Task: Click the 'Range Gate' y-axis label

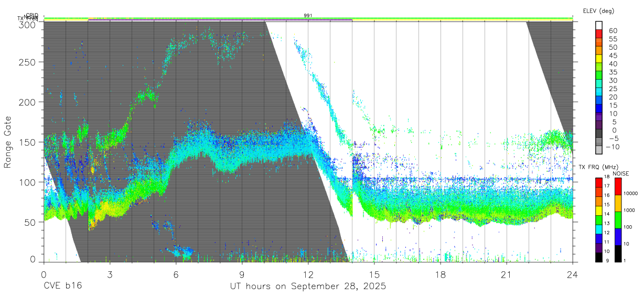Action: coord(8,142)
